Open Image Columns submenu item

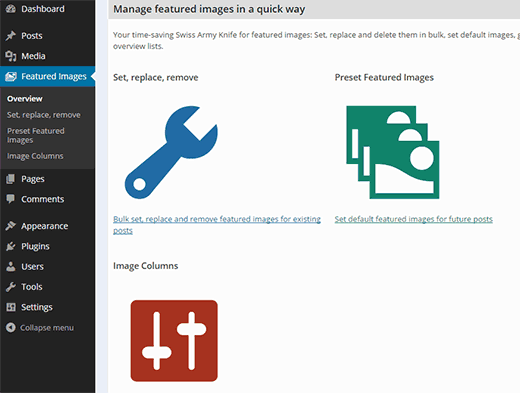[x=35, y=156]
